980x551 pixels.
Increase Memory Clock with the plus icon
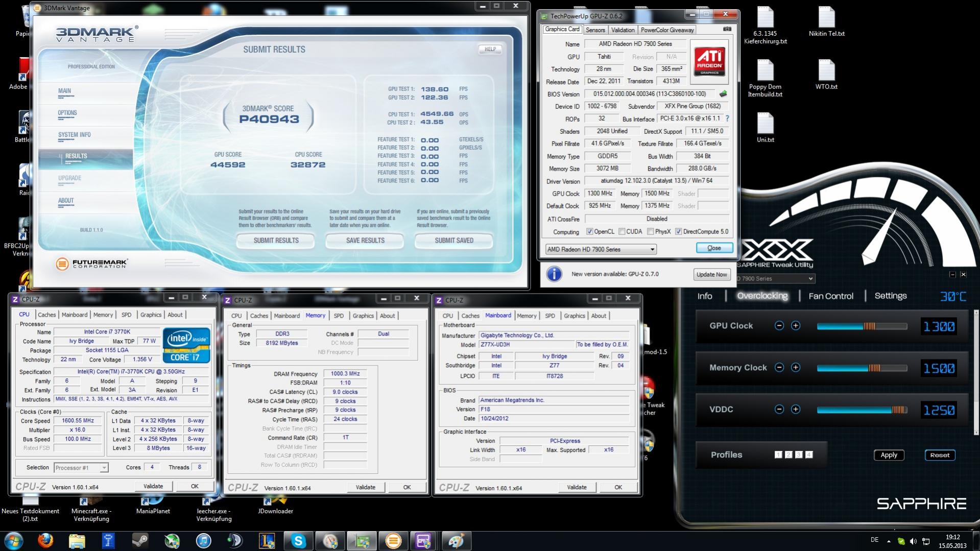[x=796, y=368]
